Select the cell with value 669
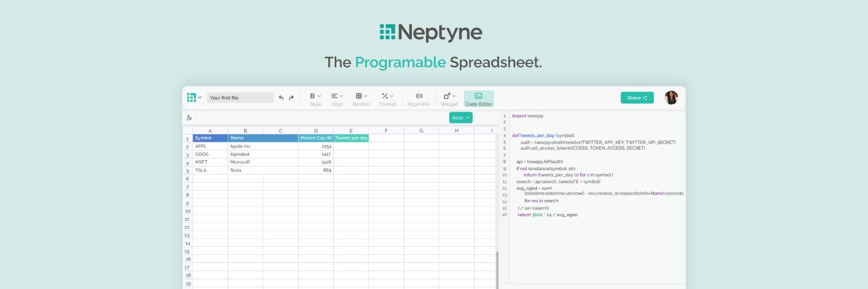This screenshot has height=289, width=868. pyautogui.click(x=316, y=171)
